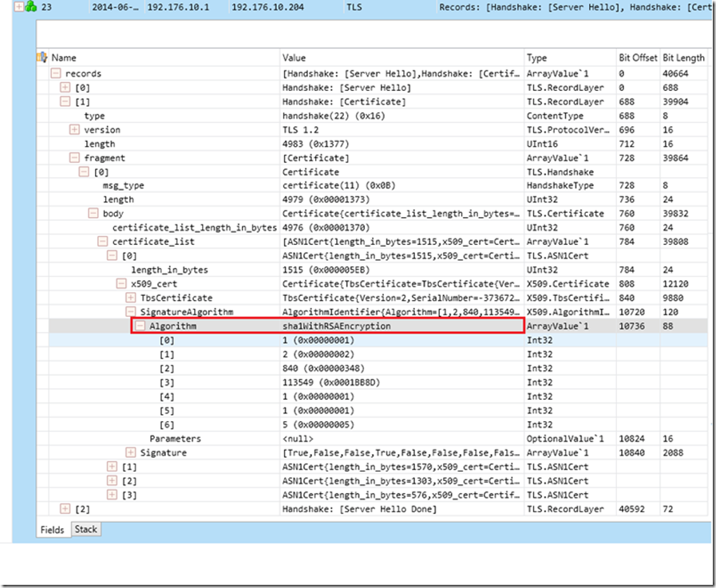Collapse the highlighted Algorithm node

[x=140, y=326]
